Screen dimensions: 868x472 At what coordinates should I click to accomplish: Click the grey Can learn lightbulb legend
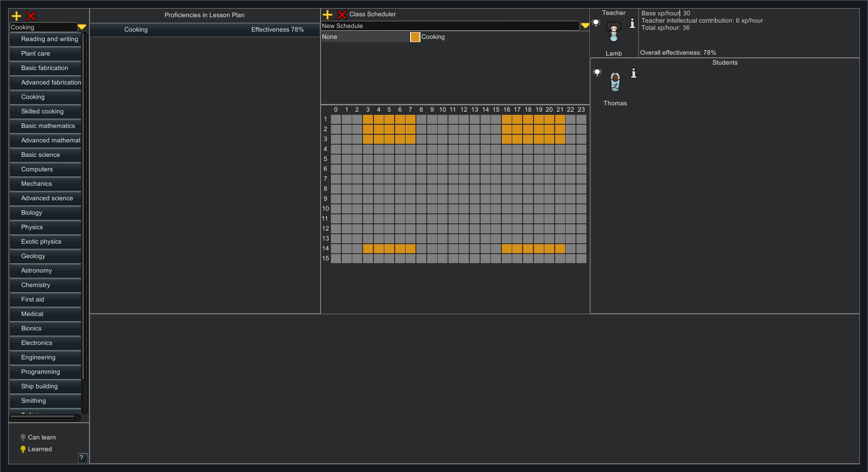coord(23,438)
